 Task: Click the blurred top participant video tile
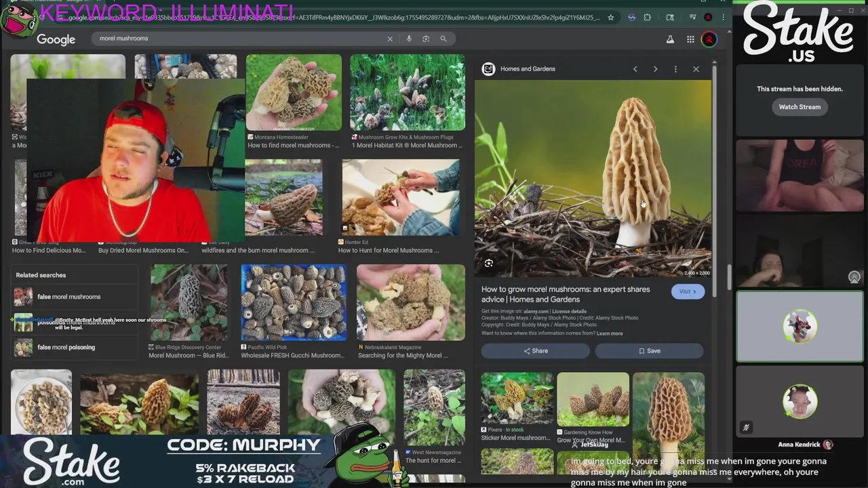800,176
